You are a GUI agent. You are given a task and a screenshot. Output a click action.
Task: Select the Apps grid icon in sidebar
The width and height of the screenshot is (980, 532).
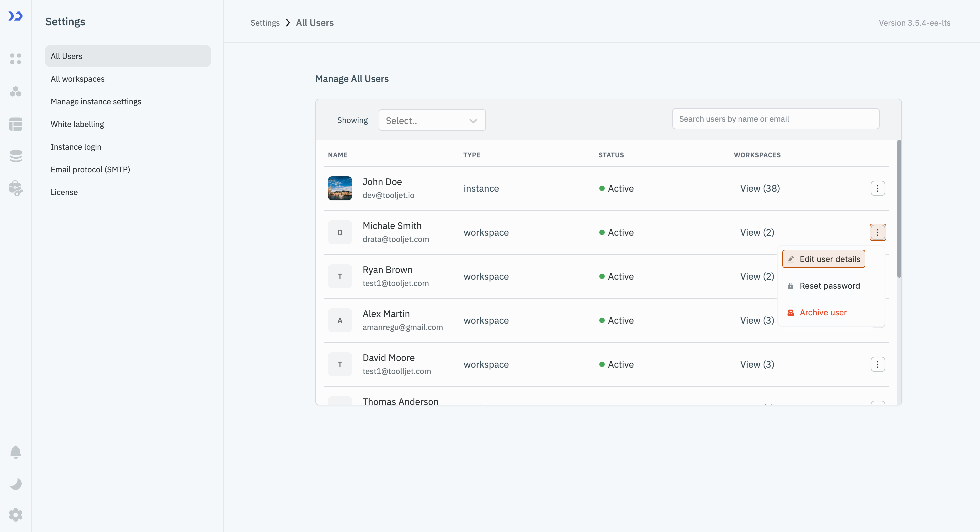click(x=16, y=59)
